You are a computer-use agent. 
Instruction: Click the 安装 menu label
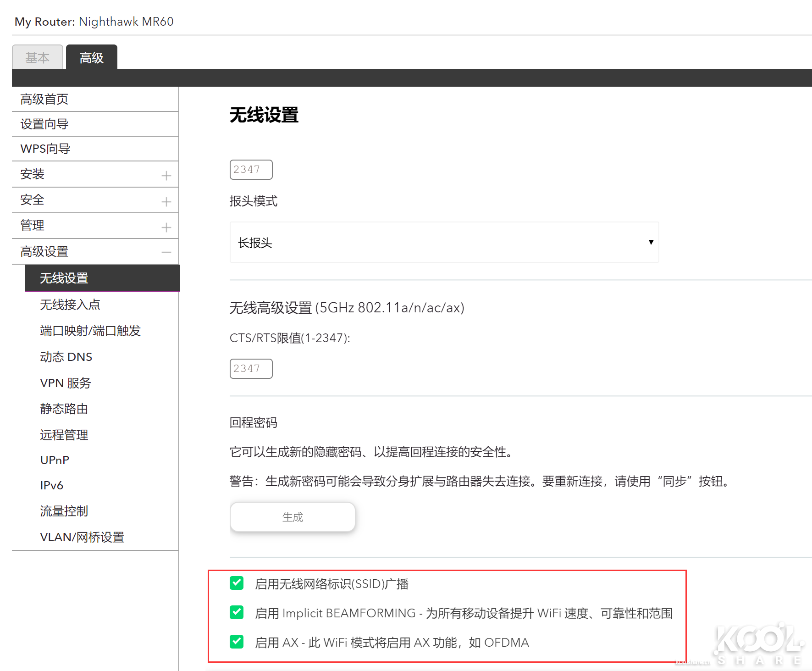pyautogui.click(x=32, y=174)
